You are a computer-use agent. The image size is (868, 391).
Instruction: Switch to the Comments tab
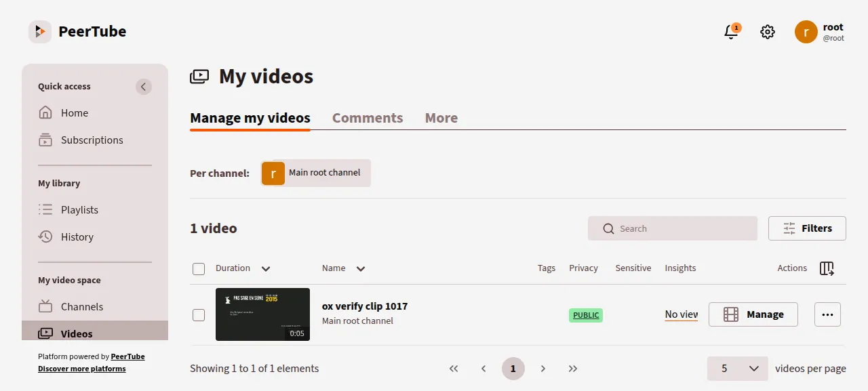pos(368,118)
